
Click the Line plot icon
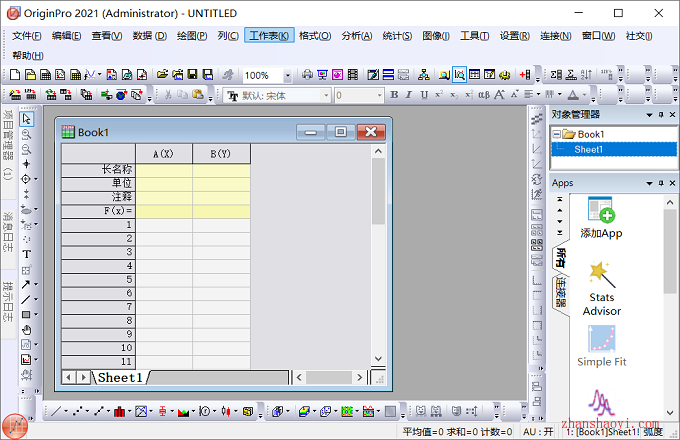56,411
